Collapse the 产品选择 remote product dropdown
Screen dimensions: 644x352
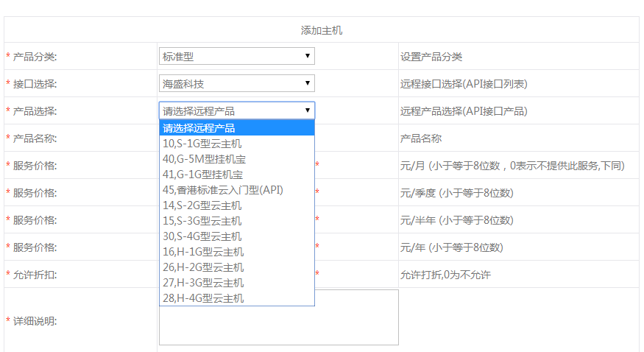(236, 111)
